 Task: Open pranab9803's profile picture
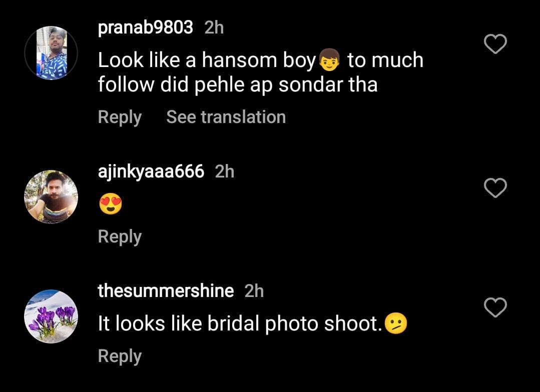(51, 53)
